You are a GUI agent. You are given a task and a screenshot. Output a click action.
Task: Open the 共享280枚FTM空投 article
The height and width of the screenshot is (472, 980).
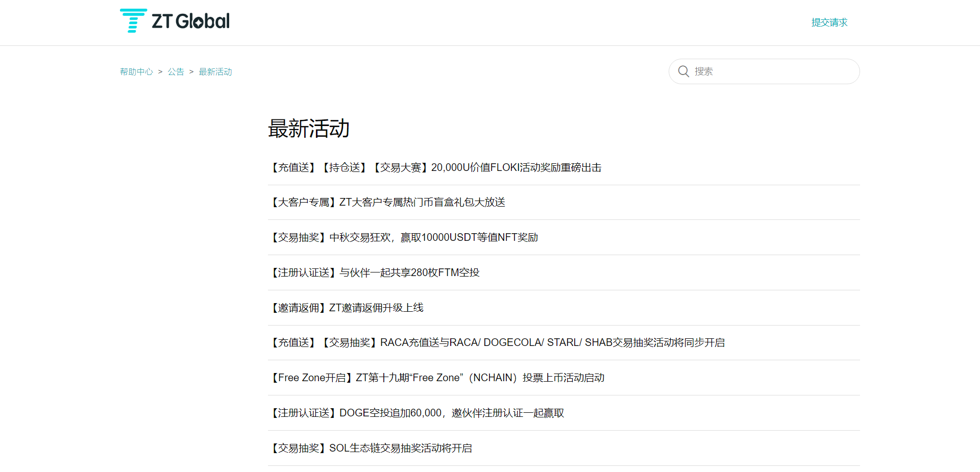(374, 272)
